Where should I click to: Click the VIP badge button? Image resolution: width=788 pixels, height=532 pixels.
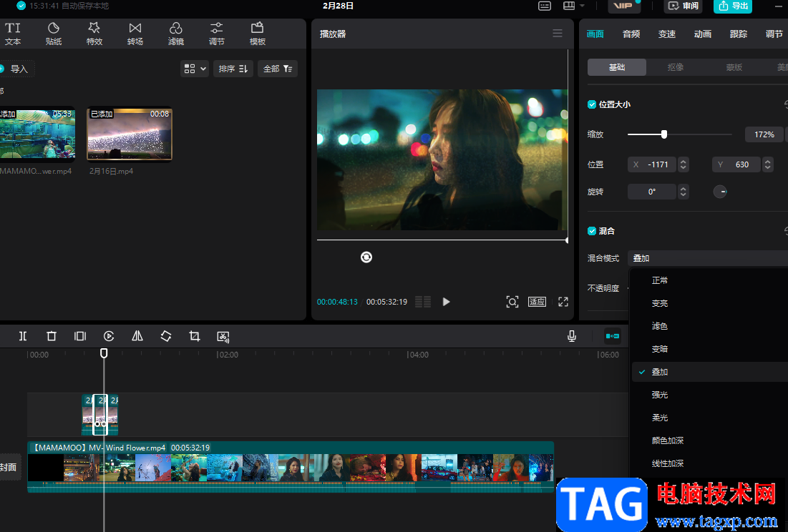tap(623, 6)
